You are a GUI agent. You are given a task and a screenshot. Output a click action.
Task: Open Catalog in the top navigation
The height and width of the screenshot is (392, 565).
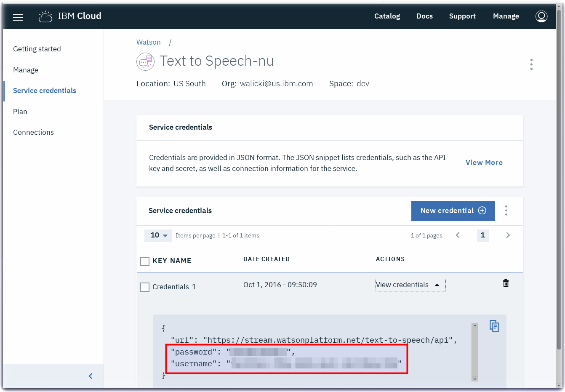[387, 16]
